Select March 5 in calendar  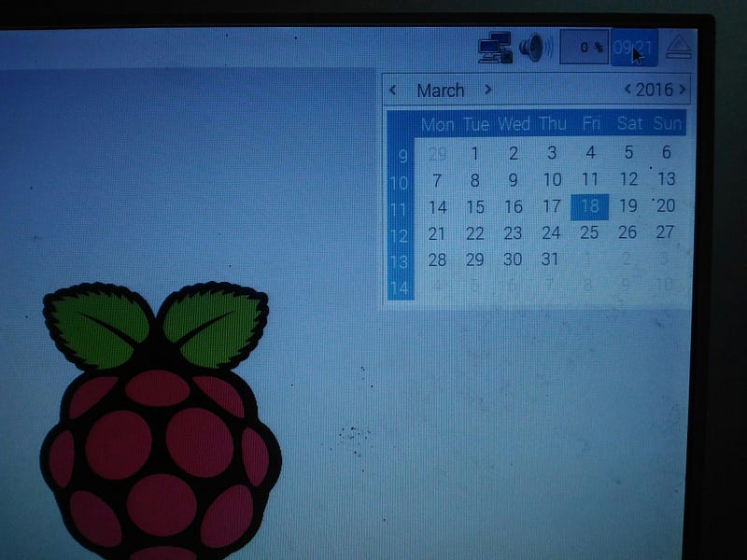(x=628, y=152)
